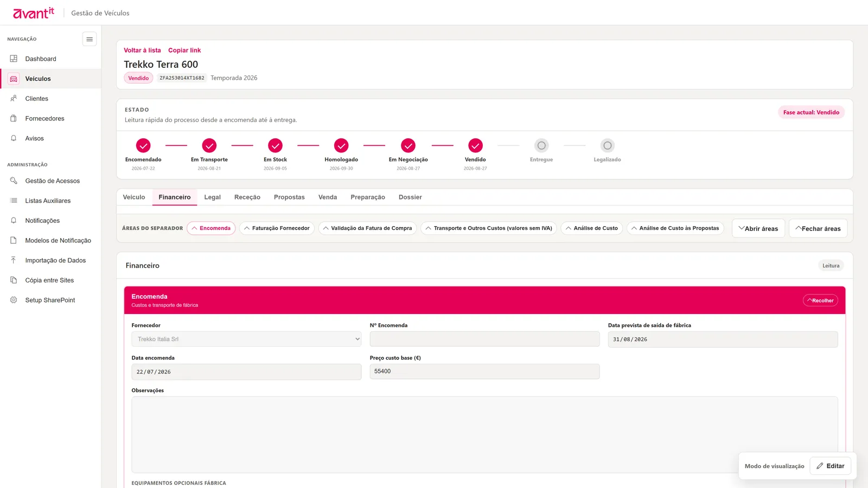Click the Importação de Dados upload icon

pos(14,260)
